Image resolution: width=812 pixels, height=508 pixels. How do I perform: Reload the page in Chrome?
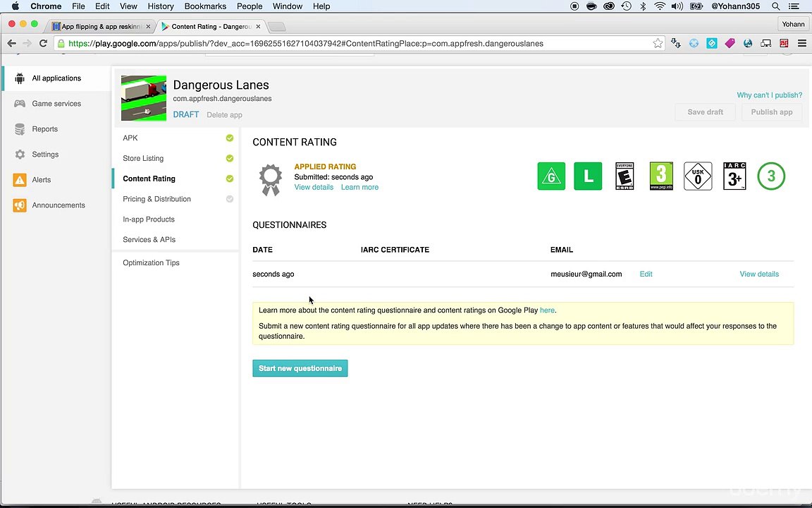tap(44, 44)
